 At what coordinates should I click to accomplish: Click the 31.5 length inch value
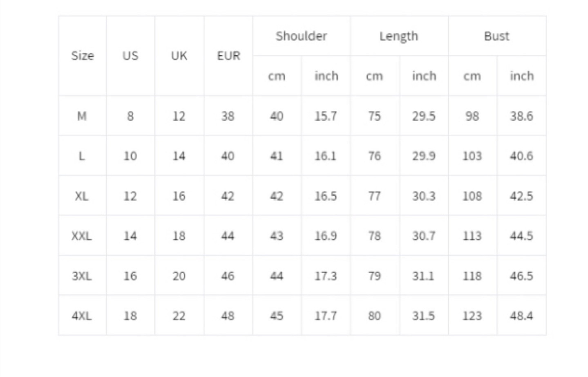click(424, 316)
